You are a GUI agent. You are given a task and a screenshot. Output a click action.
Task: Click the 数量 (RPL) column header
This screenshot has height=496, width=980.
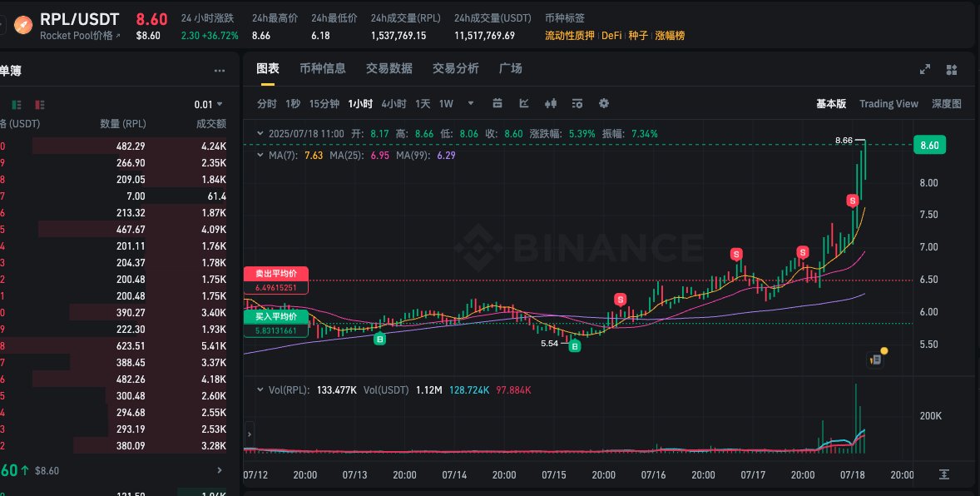122,124
